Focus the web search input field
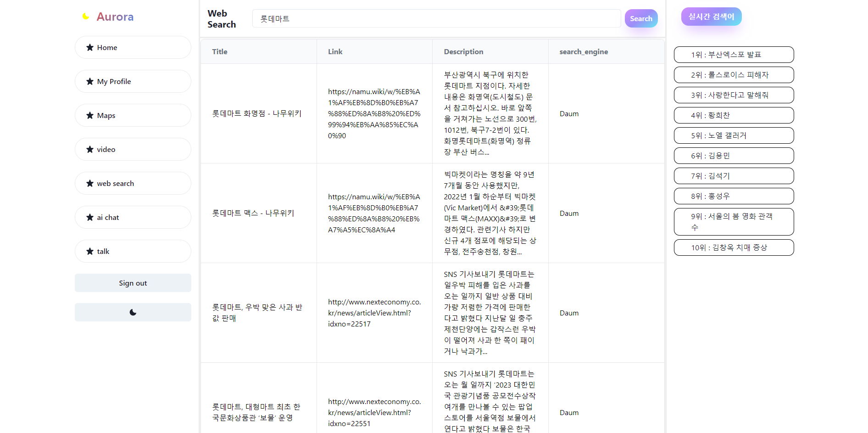This screenshot has width=868, height=433. click(x=436, y=18)
